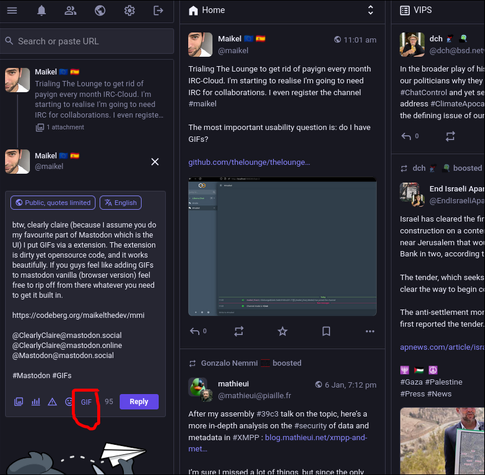This screenshot has width=485, height=475.
Task: Open the hamburger menu icon
Action: tap(12, 11)
